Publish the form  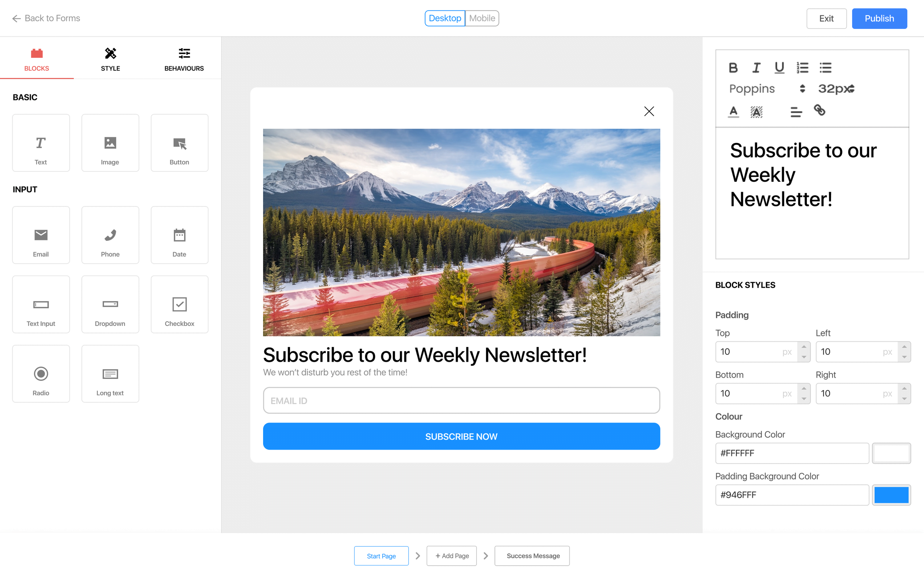[879, 18]
